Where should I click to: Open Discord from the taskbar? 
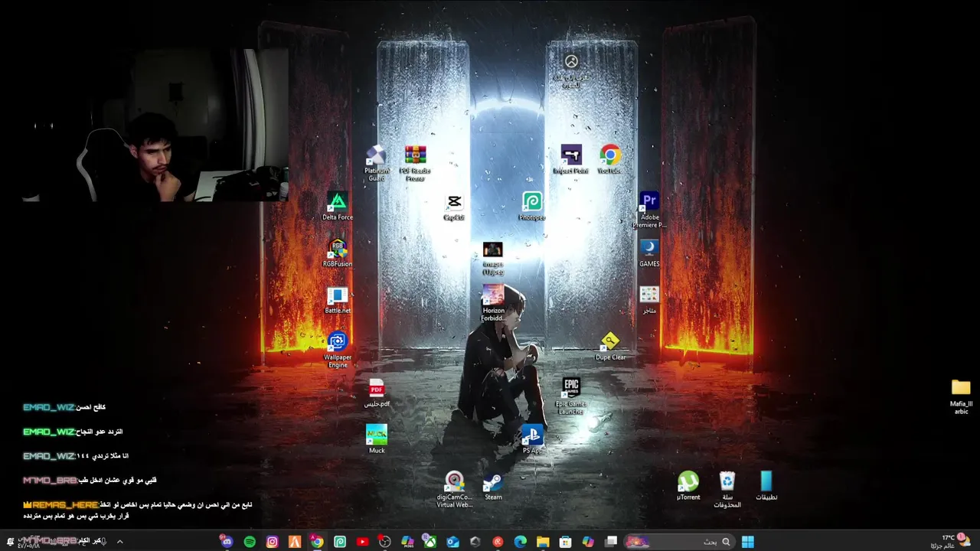tap(227, 542)
